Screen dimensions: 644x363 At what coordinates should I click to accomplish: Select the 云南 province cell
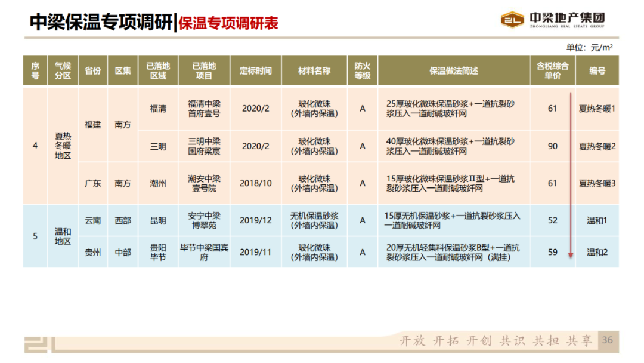[x=93, y=220]
